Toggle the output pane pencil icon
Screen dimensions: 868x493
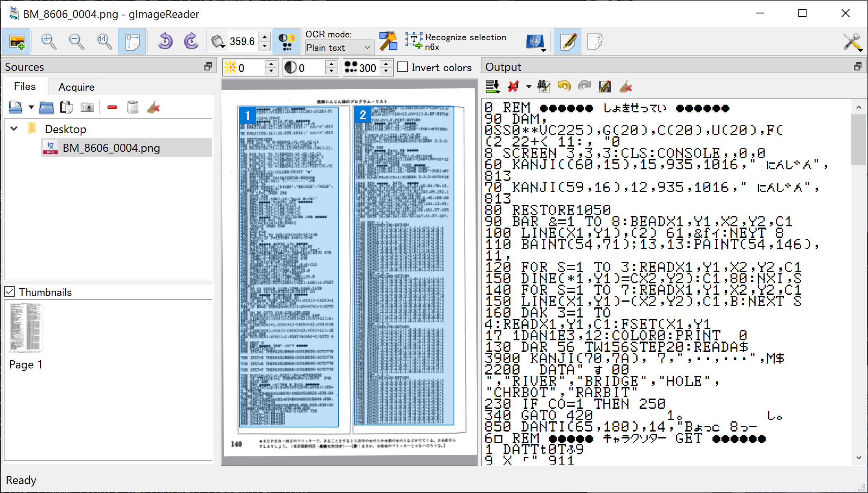tap(568, 42)
